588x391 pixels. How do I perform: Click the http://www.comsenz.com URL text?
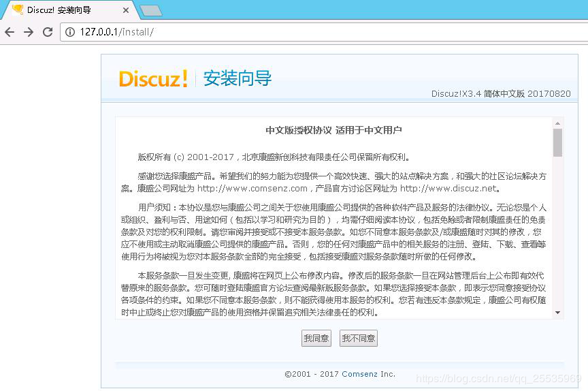(x=252, y=188)
